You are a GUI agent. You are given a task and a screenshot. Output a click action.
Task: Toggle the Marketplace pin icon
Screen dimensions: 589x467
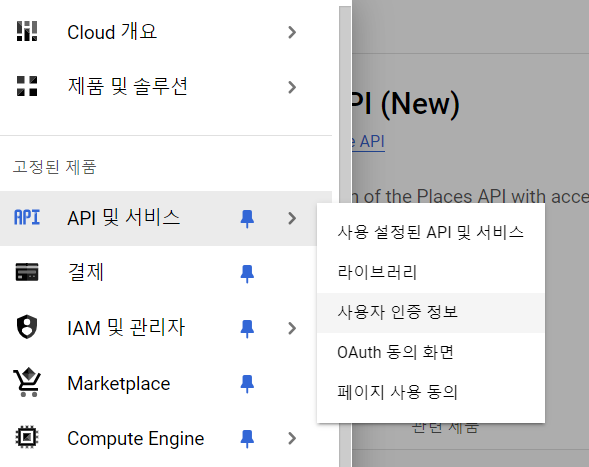[247, 384]
